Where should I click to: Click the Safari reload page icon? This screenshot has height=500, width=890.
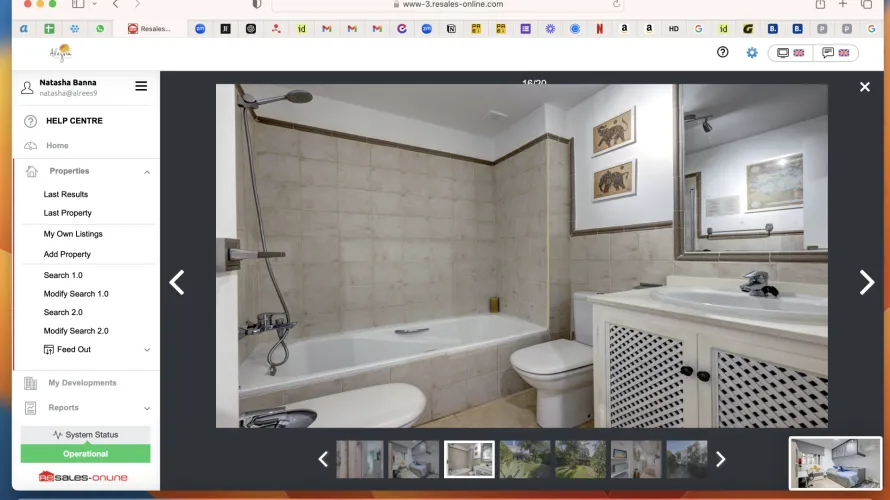(616, 4)
